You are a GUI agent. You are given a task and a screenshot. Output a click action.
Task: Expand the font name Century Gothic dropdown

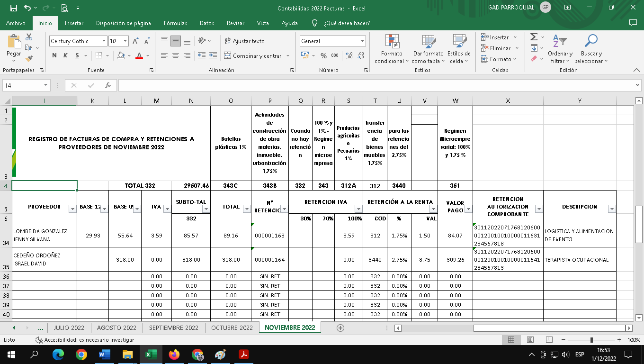[104, 41]
